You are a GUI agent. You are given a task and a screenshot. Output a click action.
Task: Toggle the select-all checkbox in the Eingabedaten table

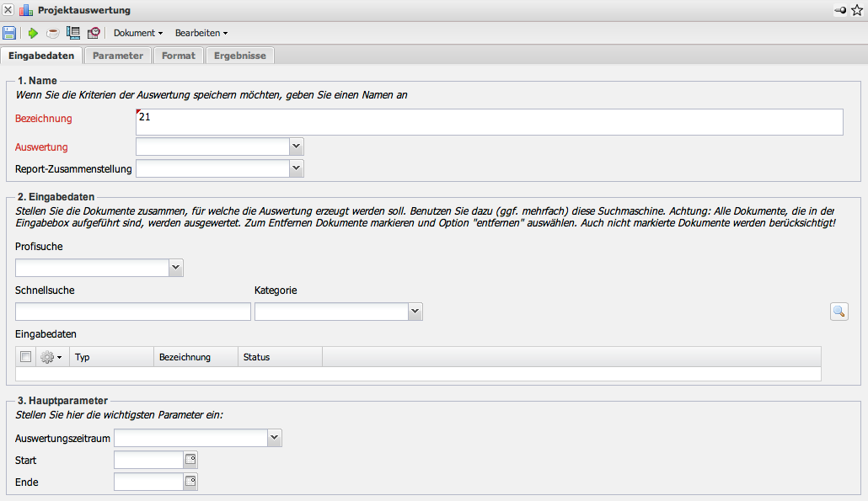25,357
